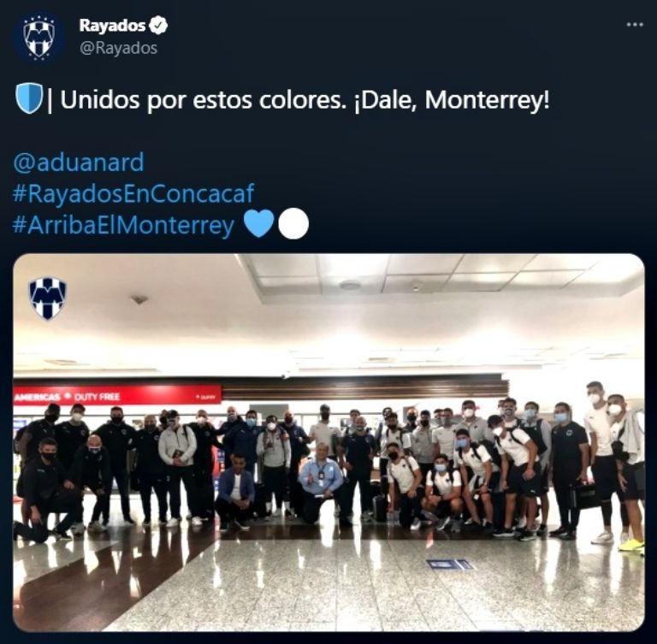Viewport: 657px width, 644px height.
Task: Click the blue floor sticker in photo
Action: (x=450, y=564)
